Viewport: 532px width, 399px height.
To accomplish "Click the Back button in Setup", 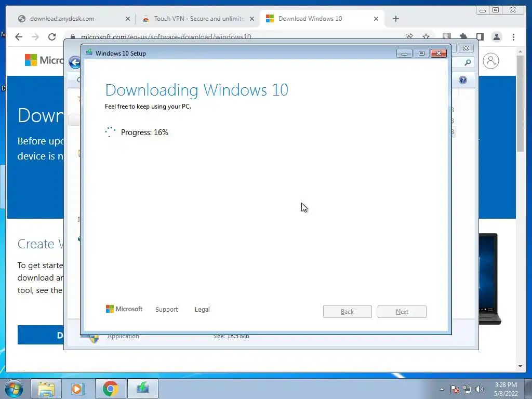I will coord(348,312).
